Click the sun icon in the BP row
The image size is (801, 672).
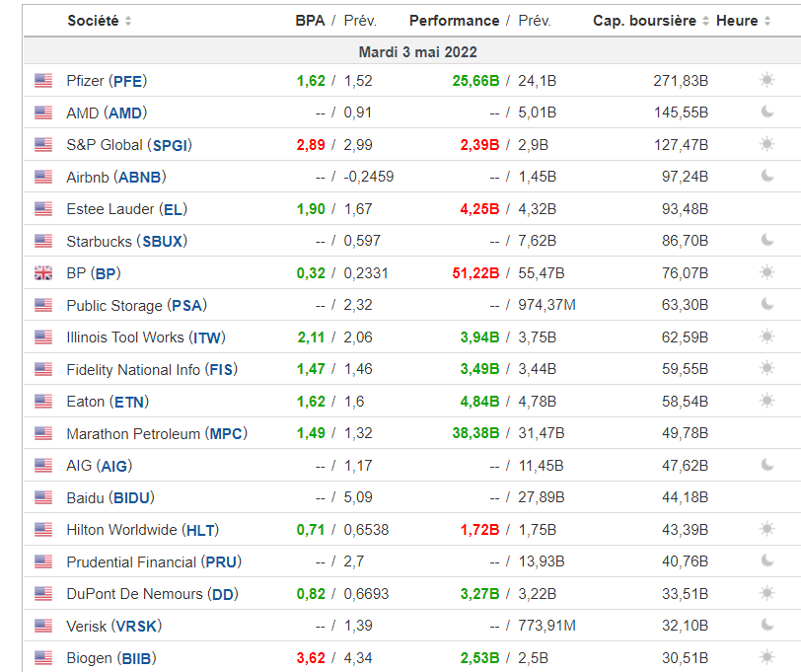pyautogui.click(x=766, y=273)
